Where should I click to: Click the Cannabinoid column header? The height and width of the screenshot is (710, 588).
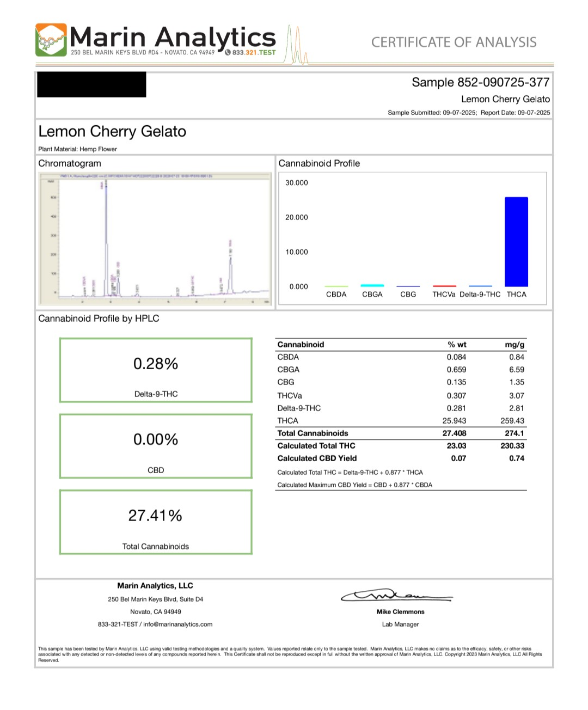[301, 345]
